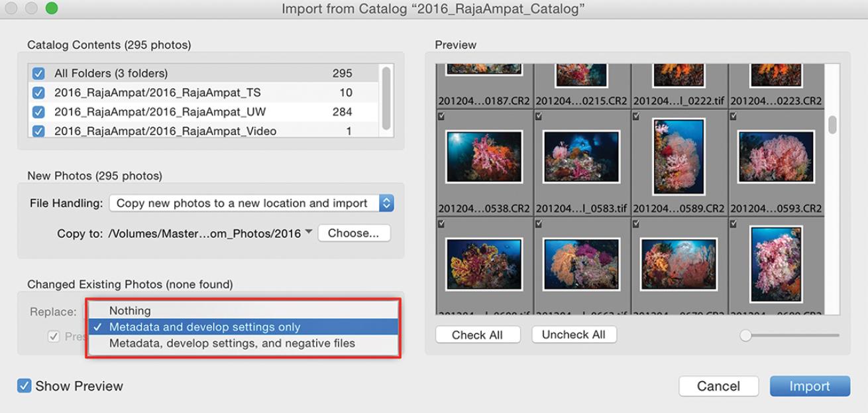868x413 pixels.
Task: Click the thumbnail size slider handle
Action: (x=746, y=335)
